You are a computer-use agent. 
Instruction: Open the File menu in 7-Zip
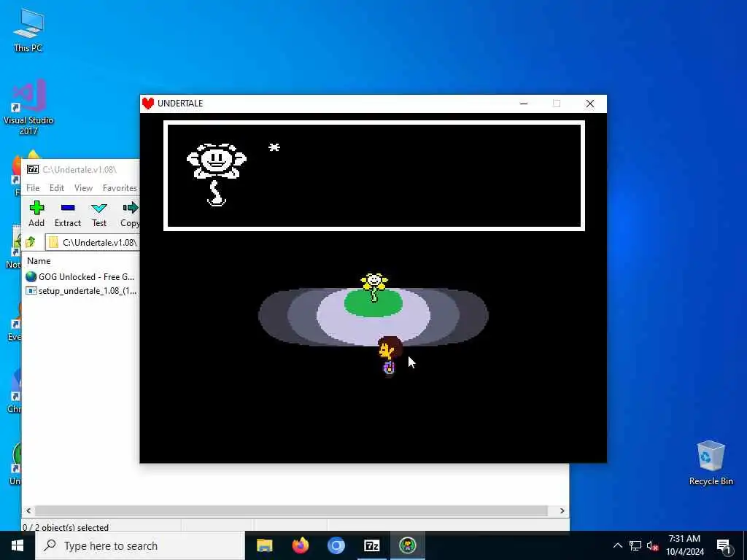tap(33, 188)
